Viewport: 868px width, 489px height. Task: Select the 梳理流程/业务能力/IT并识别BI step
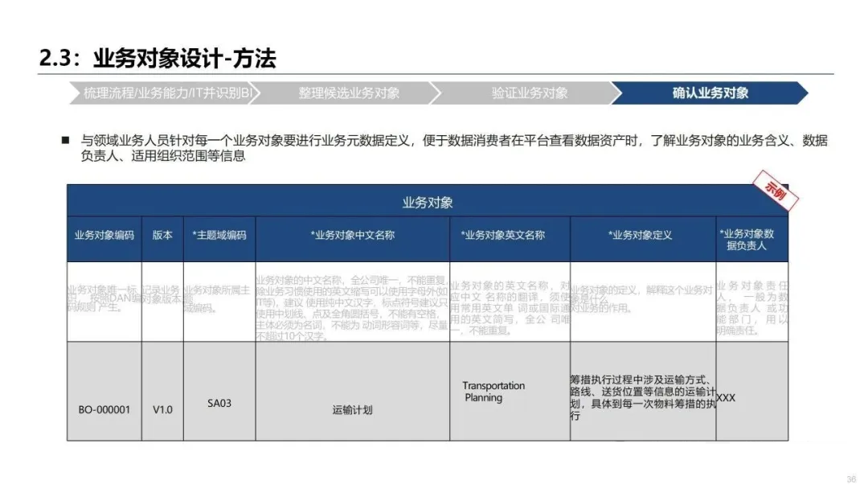[167, 92]
